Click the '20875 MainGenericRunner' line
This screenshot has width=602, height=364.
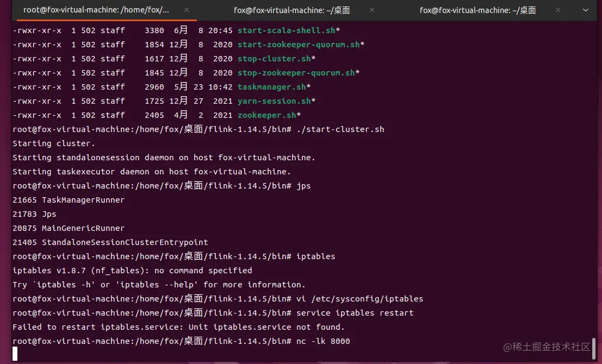pyautogui.click(x=69, y=228)
